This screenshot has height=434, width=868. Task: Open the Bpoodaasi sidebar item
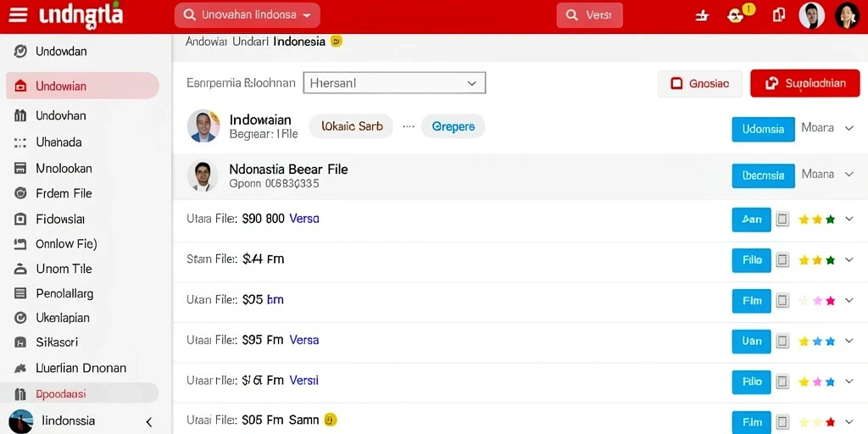tap(82, 394)
